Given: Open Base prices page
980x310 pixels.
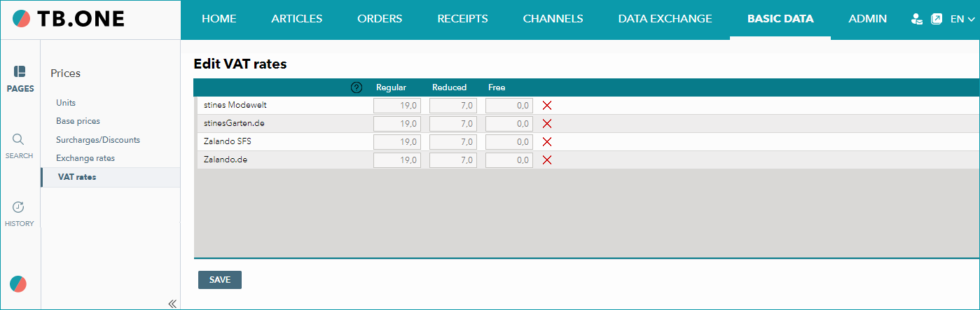Looking at the screenshot, I should 78,121.
